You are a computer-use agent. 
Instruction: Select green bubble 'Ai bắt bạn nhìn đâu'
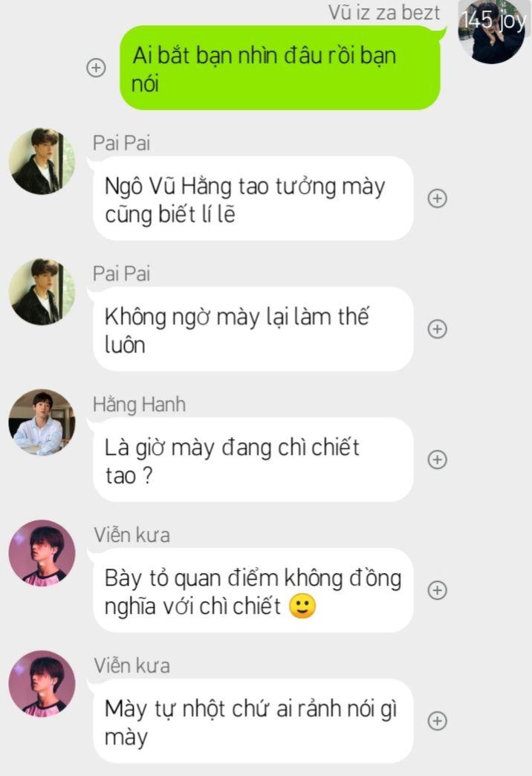click(x=280, y=68)
